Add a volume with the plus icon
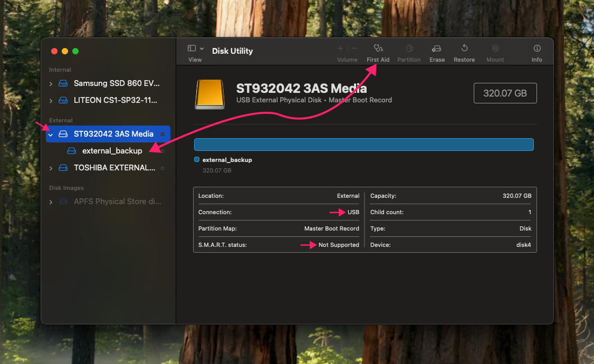 340,49
